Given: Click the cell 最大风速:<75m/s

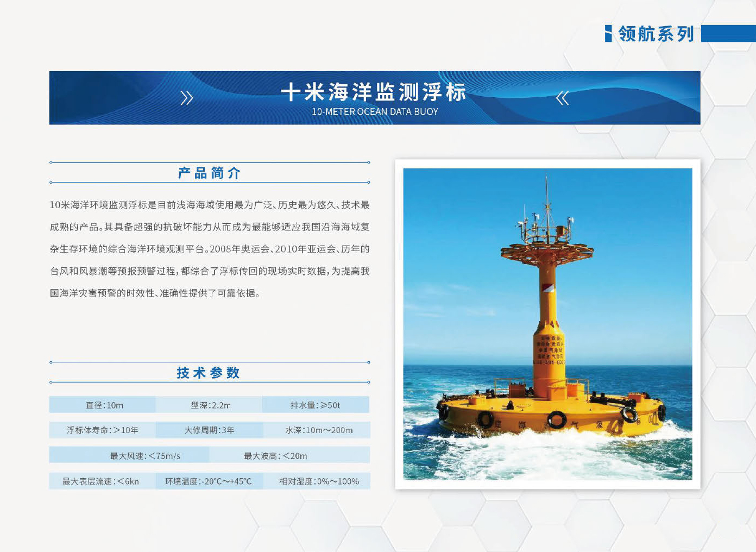Looking at the screenshot, I should [x=129, y=455].
